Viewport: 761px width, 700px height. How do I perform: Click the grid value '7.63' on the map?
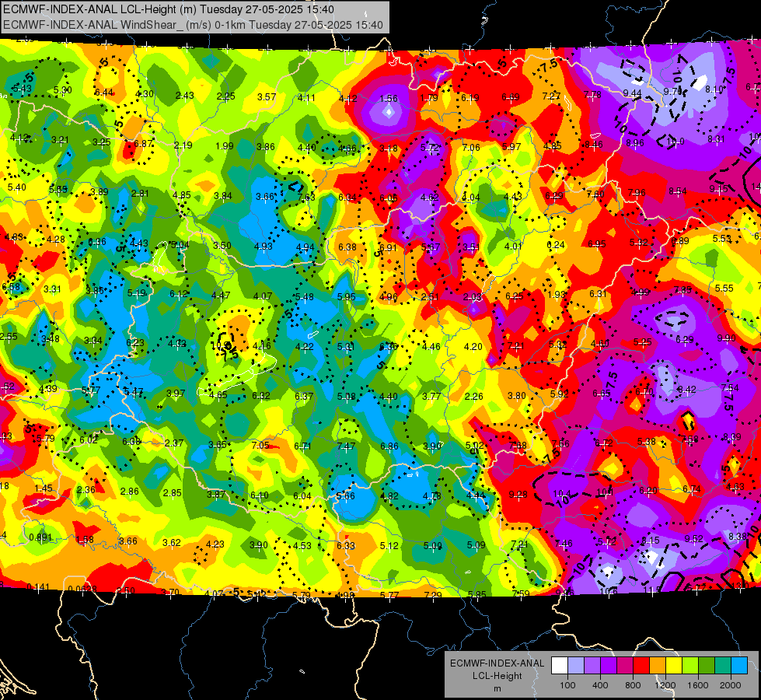306,197
